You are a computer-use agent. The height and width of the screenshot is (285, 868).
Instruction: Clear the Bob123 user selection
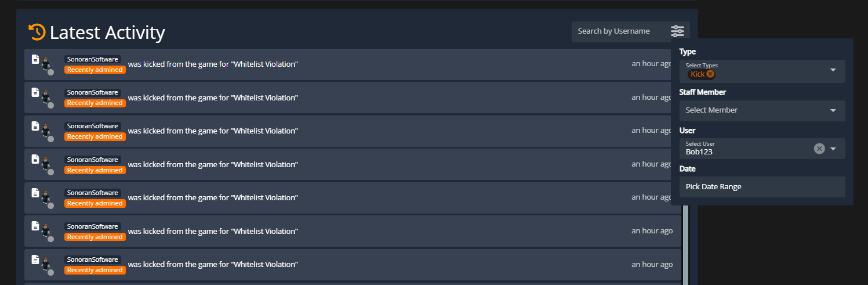[819, 149]
